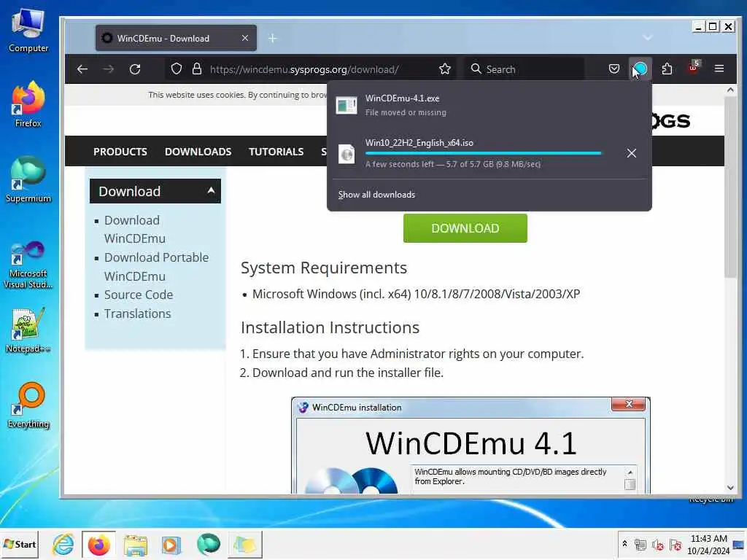Viewport: 747px width, 560px height.
Task: Show hidden tray icons arrow
Action: click(624, 544)
